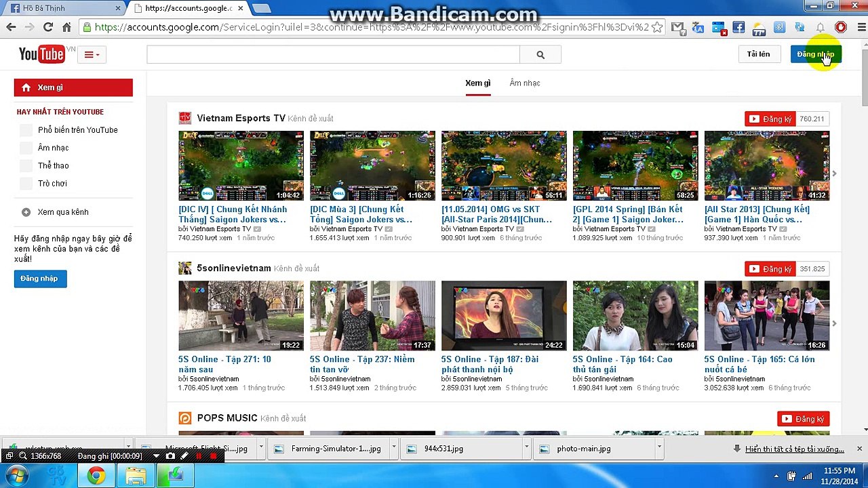Click the sidebar Đăng nhập button
The width and height of the screenshot is (868, 488).
[40, 279]
